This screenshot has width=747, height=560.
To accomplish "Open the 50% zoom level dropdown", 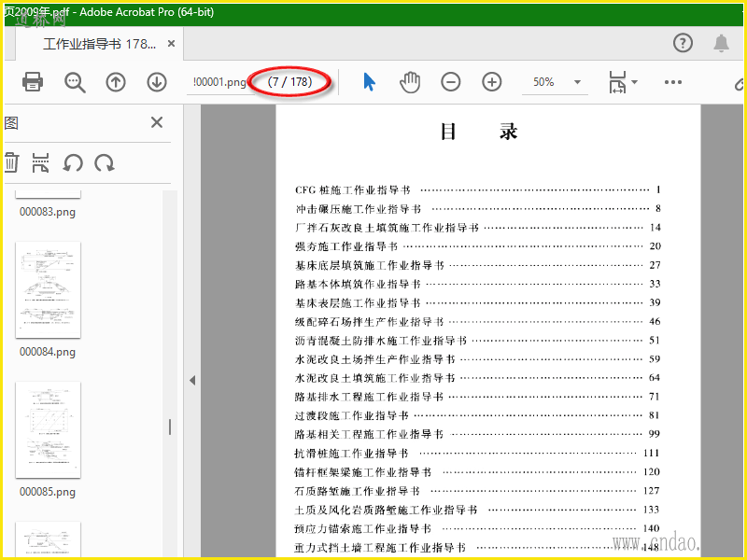I will pos(577,82).
